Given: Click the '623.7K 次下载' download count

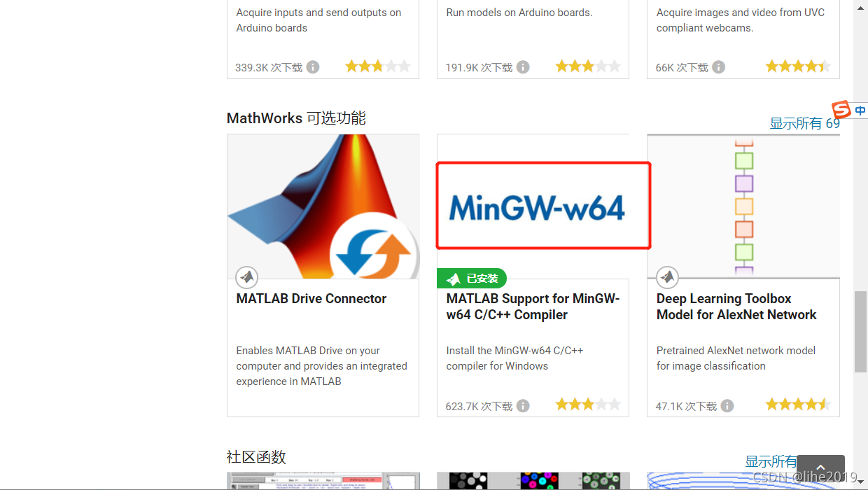Looking at the screenshot, I should pos(479,407).
